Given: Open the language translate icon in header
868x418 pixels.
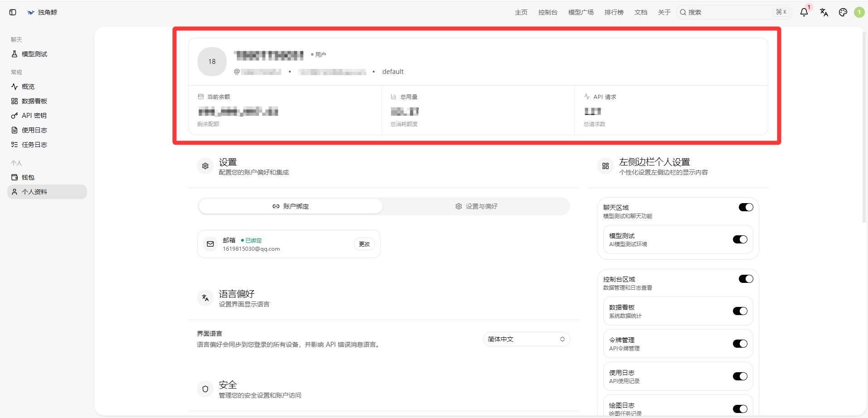Looking at the screenshot, I should [824, 12].
